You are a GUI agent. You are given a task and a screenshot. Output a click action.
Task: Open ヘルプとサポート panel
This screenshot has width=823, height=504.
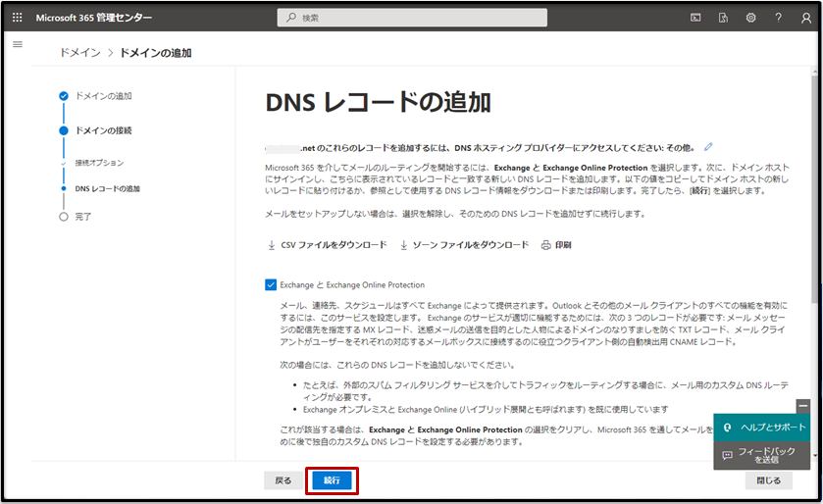(761, 428)
